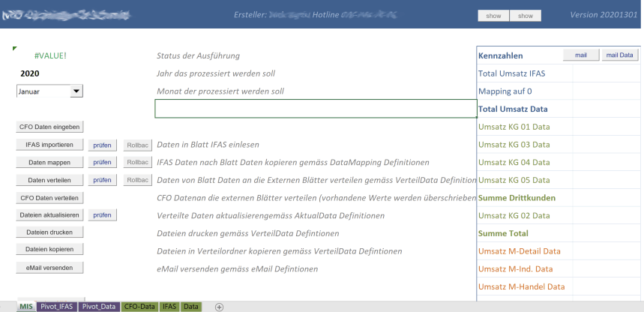Click the Daten in Blatt IFAS einlesen text

coord(208,145)
